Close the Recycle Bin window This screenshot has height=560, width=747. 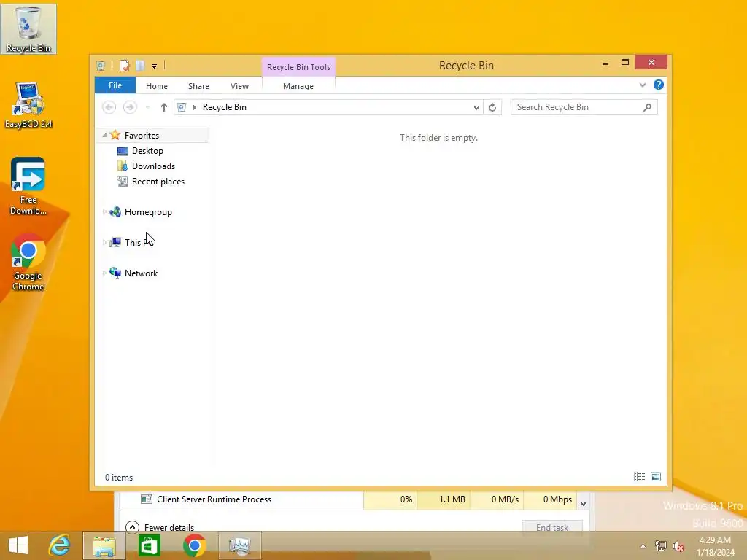[651, 63]
